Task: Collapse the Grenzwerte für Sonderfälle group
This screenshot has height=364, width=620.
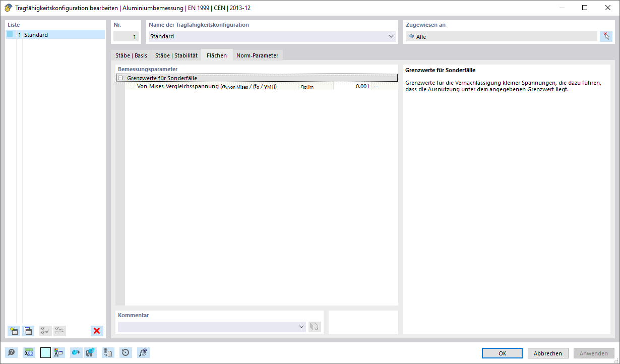Action: tap(120, 78)
